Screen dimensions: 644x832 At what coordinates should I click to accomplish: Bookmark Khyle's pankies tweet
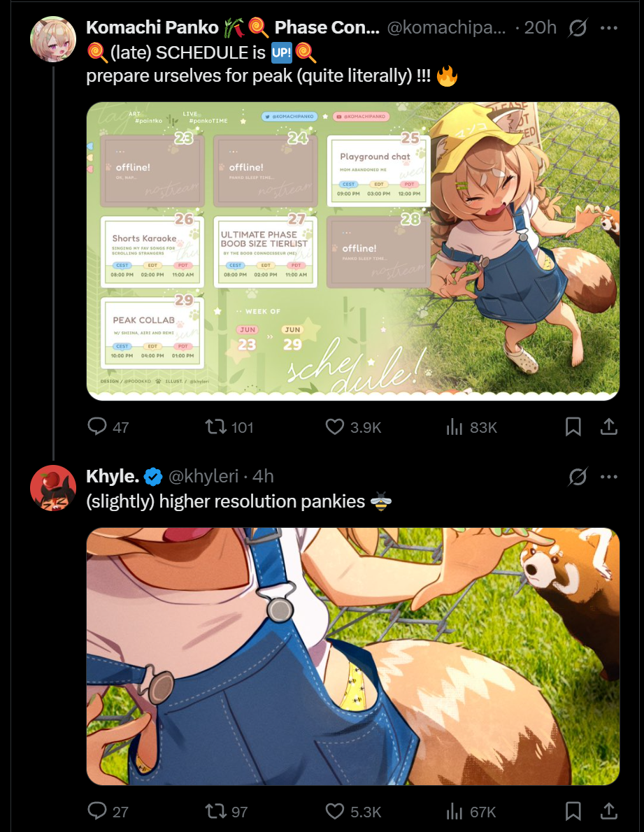573,811
